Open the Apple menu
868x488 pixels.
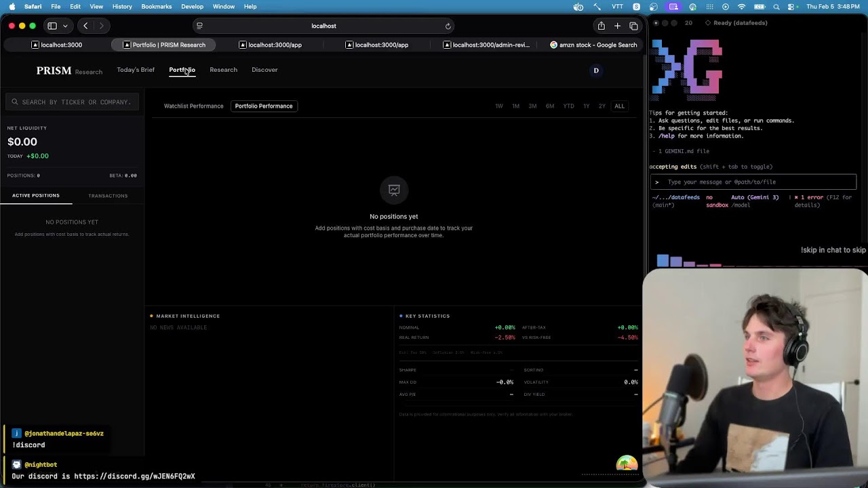click(12, 7)
